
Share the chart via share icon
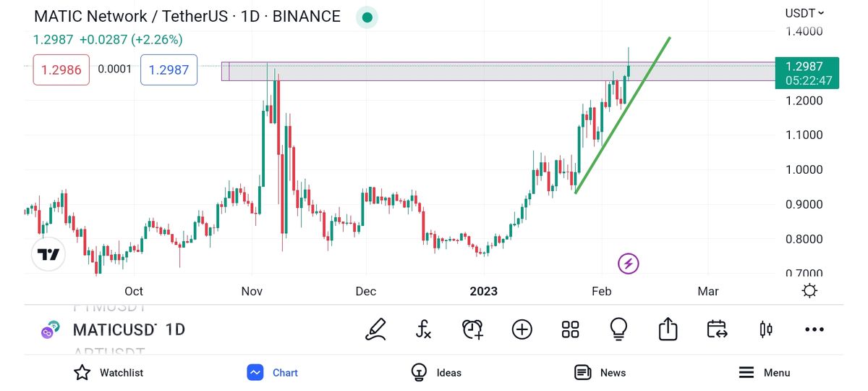point(668,329)
